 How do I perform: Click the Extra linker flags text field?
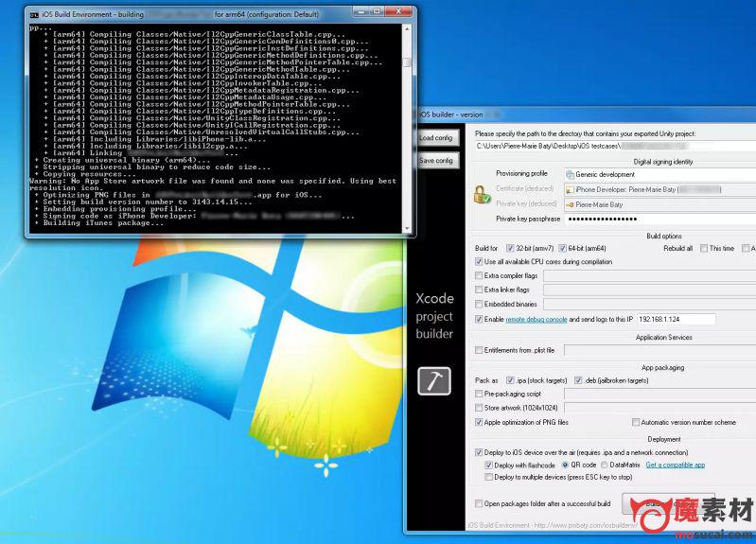pyautogui.click(x=649, y=290)
